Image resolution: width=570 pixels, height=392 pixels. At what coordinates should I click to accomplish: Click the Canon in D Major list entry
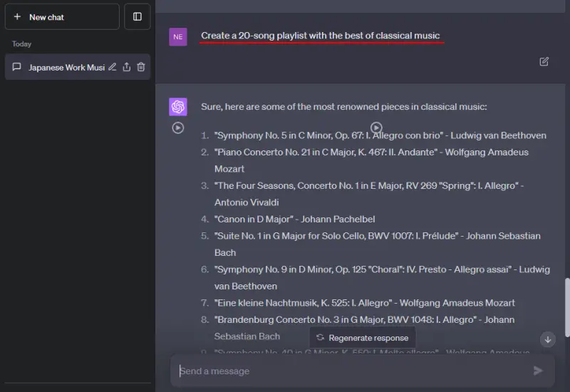[294, 219]
